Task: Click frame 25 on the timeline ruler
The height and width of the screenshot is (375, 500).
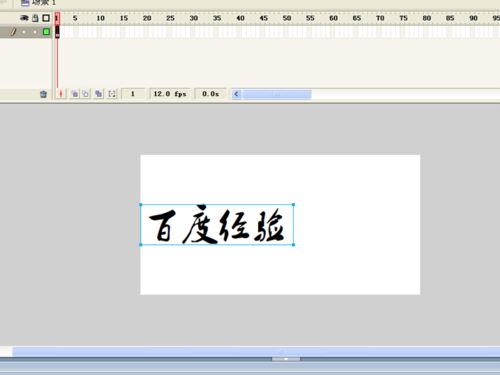Action: click(x=170, y=18)
